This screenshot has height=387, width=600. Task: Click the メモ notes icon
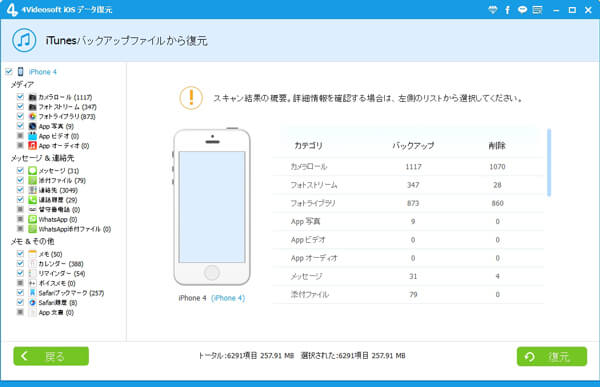click(33, 254)
